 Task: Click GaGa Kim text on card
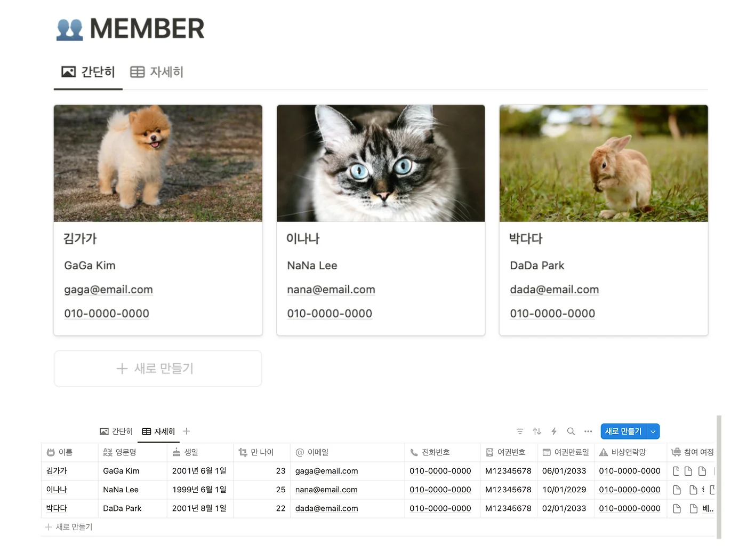pyautogui.click(x=90, y=266)
